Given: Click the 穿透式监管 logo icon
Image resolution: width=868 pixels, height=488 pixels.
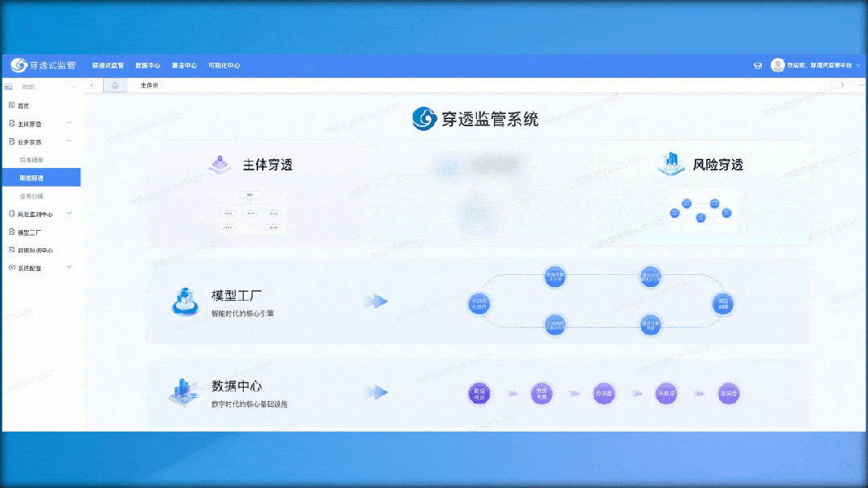Looking at the screenshot, I should coord(19,65).
